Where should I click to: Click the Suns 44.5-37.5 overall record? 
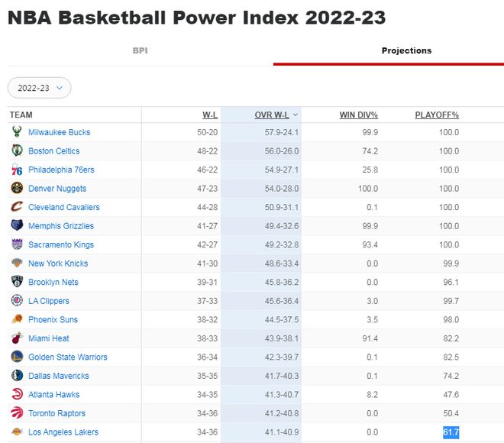282,319
